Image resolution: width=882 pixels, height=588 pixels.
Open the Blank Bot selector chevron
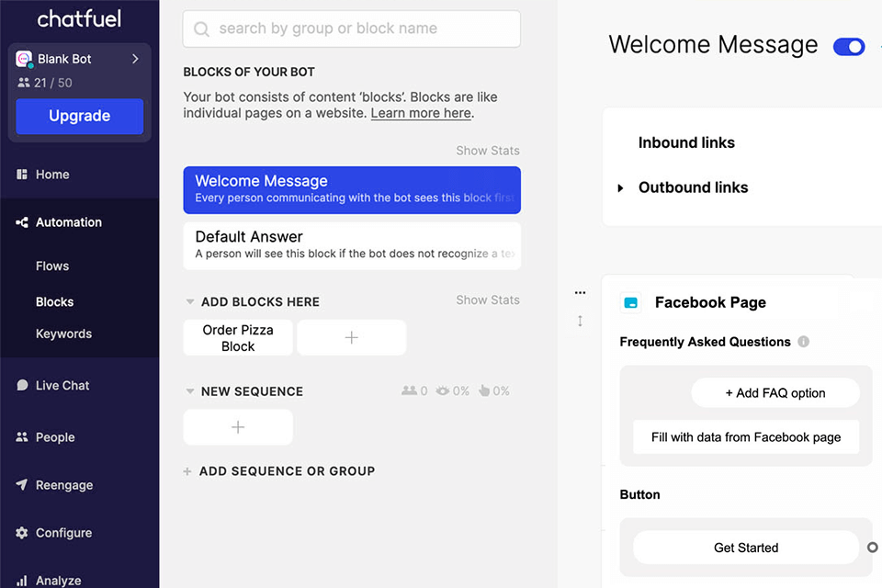coord(135,59)
